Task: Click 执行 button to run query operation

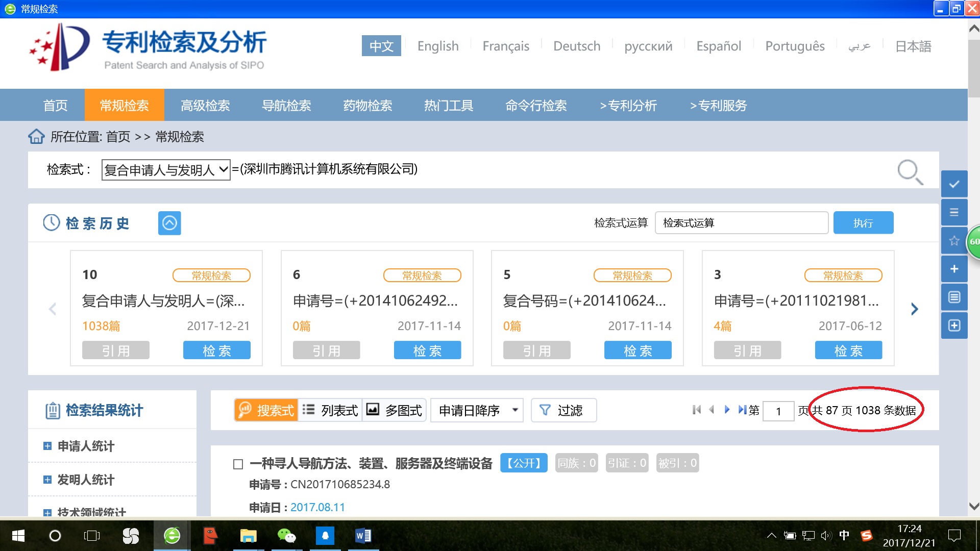Action: coord(864,222)
